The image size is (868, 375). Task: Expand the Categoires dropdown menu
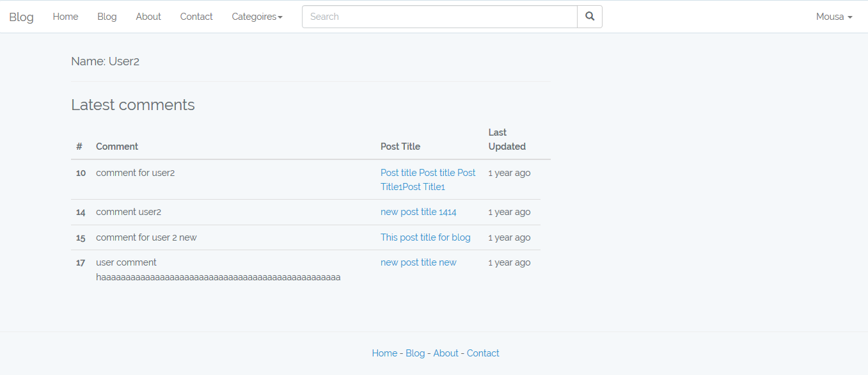click(256, 17)
